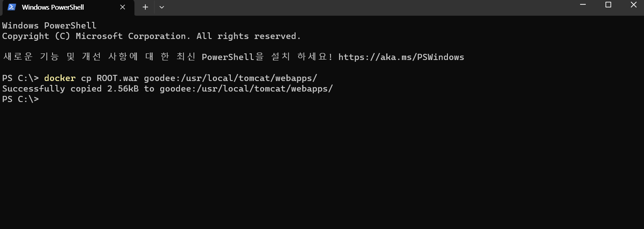This screenshot has width=644, height=229.
Task: Open the https://aka.ms/PSWindows link
Action: pyautogui.click(x=401, y=57)
